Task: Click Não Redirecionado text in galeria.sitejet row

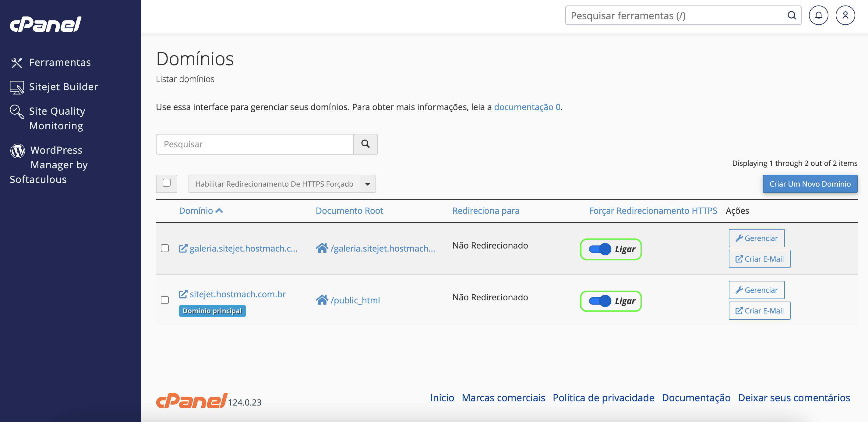Action: (490, 245)
